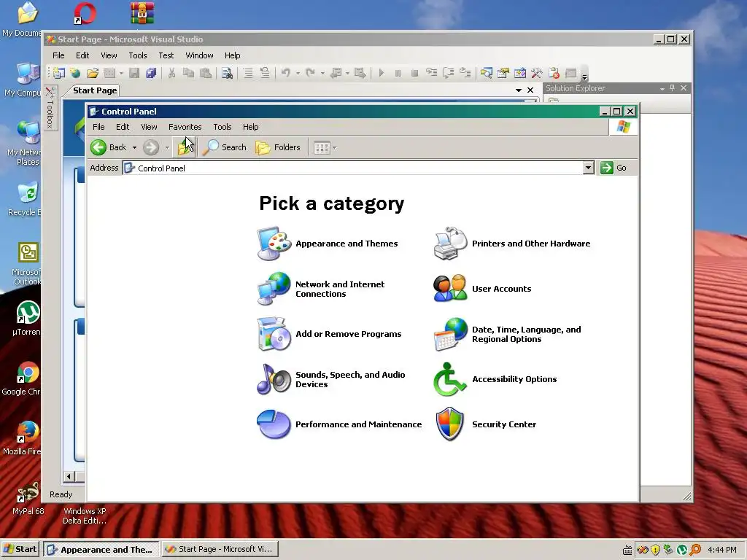Click the Save All icon in Visual Studio
This screenshot has height=560, width=747.
(151, 73)
